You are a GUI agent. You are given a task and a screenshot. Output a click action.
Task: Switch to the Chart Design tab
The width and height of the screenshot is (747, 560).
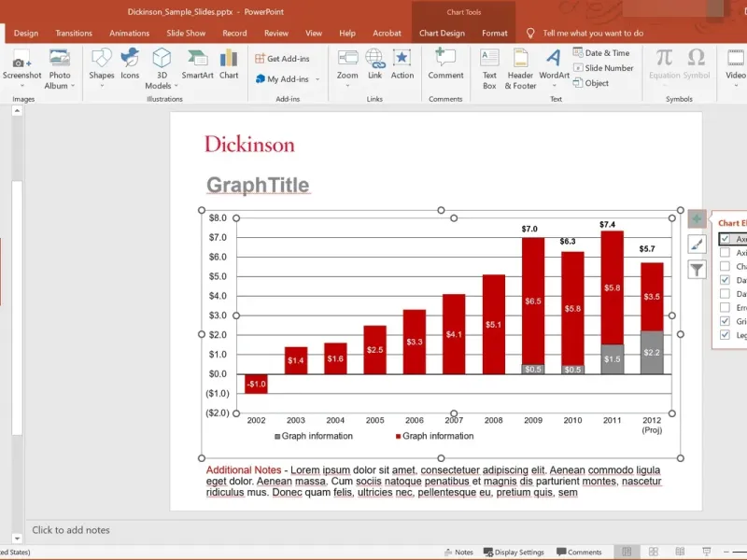pyautogui.click(x=442, y=34)
